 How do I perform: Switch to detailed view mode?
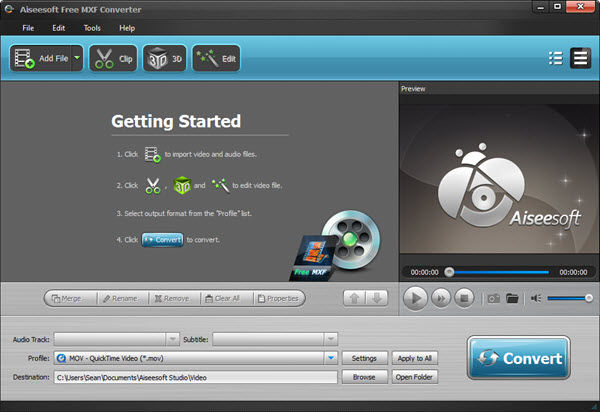coord(580,58)
